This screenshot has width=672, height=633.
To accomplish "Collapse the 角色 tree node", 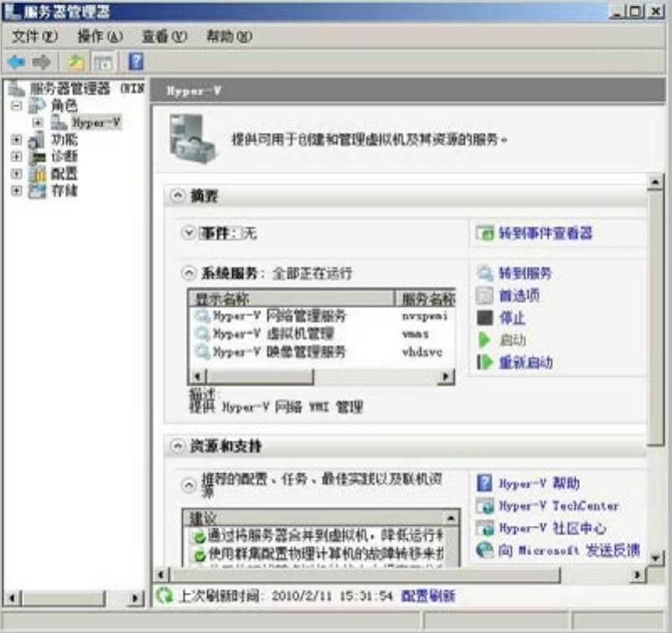I will click(x=16, y=105).
